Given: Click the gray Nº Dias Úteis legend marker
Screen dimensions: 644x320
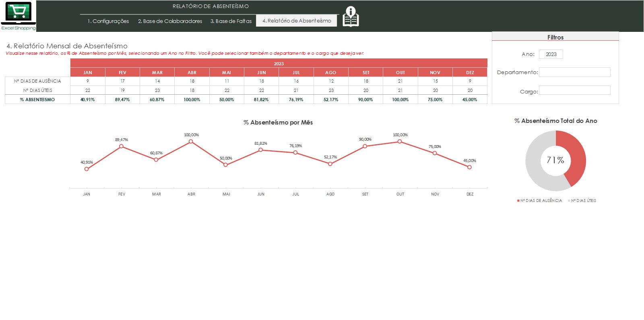Looking at the screenshot, I should [569, 201].
